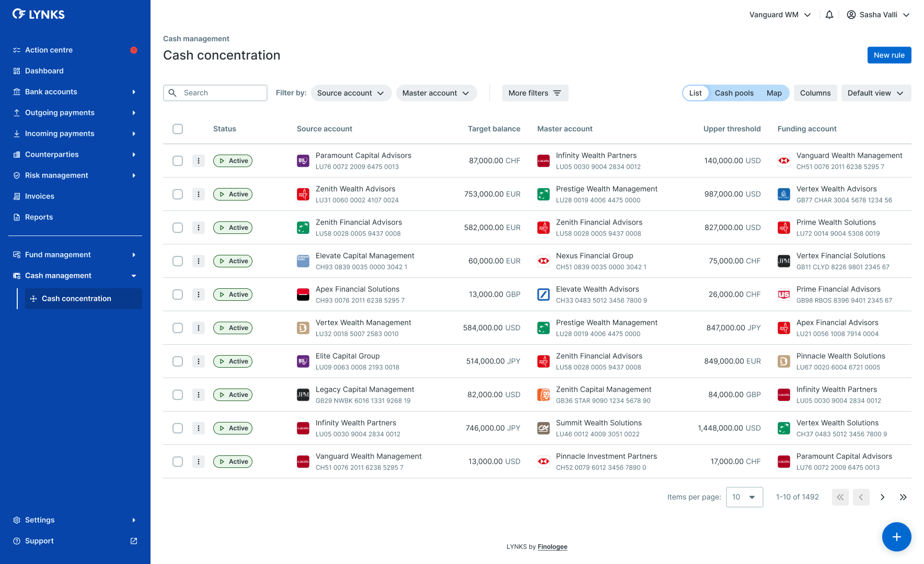Open the Default view dropdown
This screenshot has height=564, width=924.
pos(876,93)
